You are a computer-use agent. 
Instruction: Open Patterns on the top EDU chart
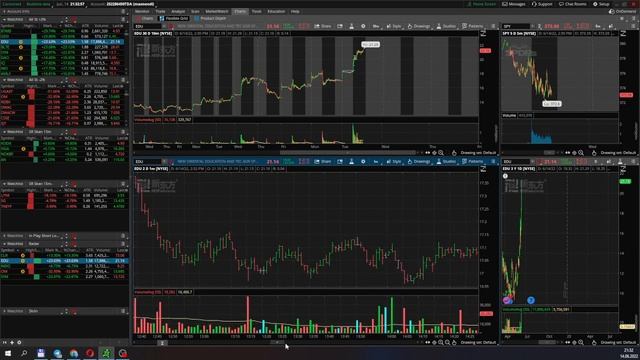(x=473, y=26)
